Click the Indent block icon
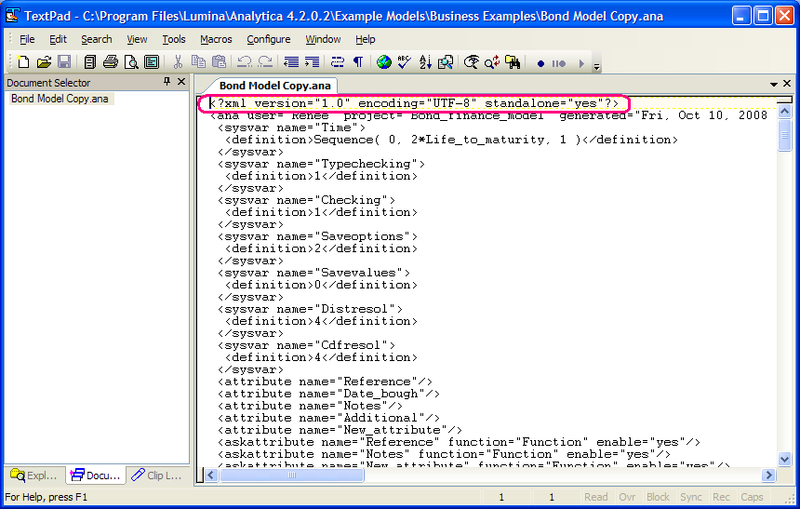 312,62
